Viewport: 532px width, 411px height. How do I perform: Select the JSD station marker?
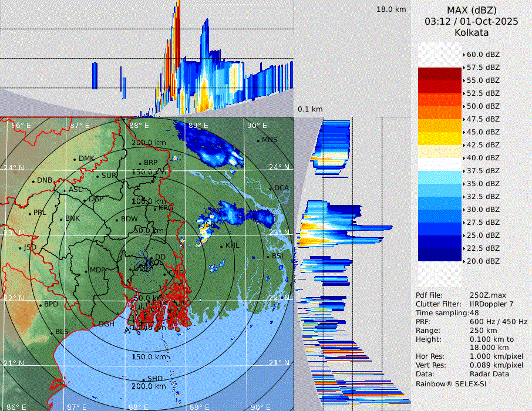point(21,248)
